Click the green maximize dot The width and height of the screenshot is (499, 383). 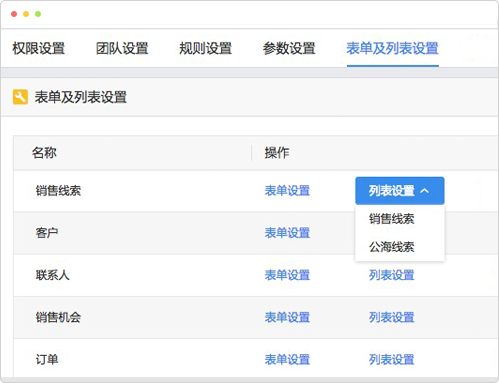tap(38, 14)
